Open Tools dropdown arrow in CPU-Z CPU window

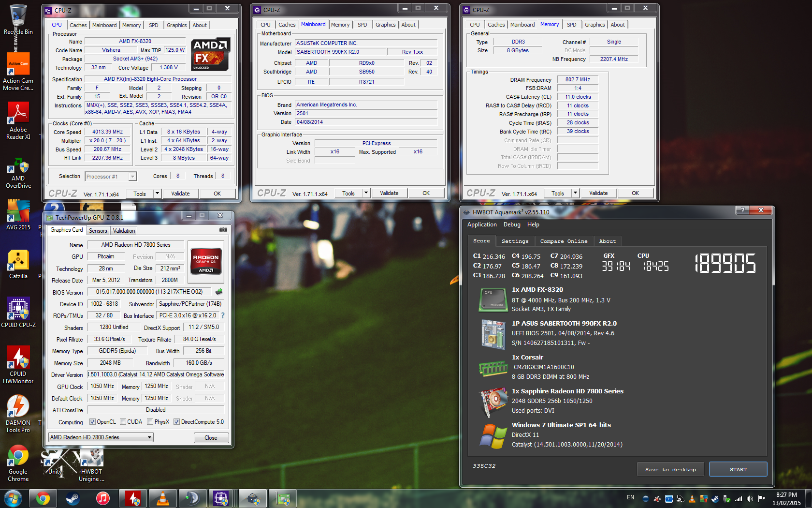(x=157, y=194)
